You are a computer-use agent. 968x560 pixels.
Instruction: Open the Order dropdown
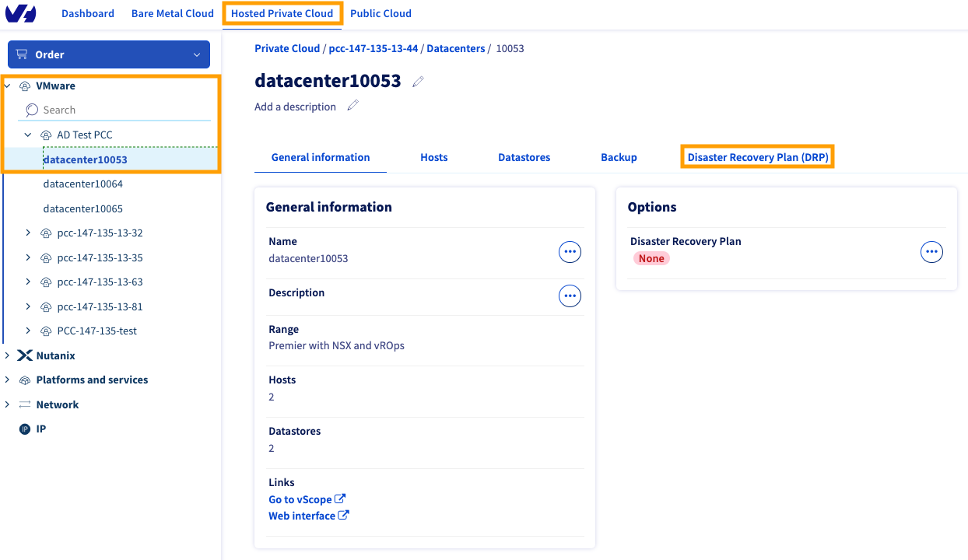(109, 54)
